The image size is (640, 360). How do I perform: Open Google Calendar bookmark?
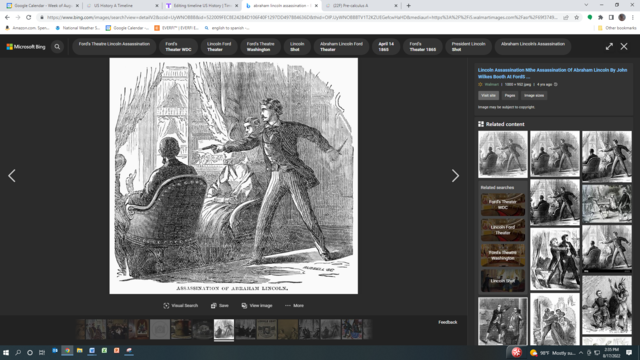pos(127,28)
